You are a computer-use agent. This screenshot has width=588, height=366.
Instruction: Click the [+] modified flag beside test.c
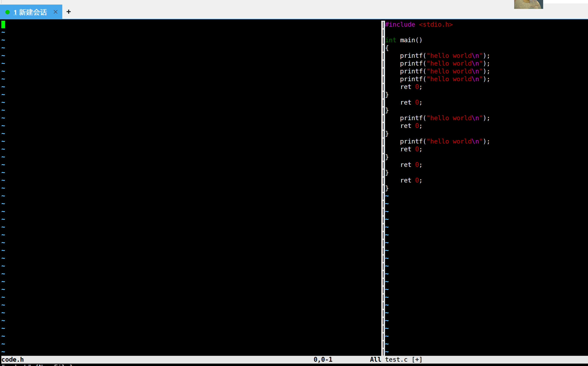[417, 359]
